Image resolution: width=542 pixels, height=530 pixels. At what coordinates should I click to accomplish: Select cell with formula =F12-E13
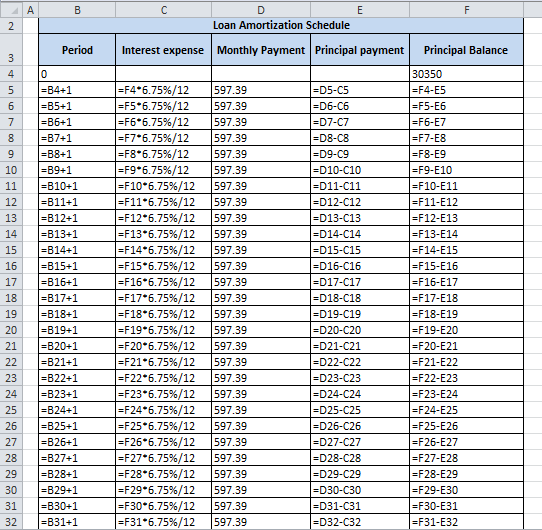(466, 218)
